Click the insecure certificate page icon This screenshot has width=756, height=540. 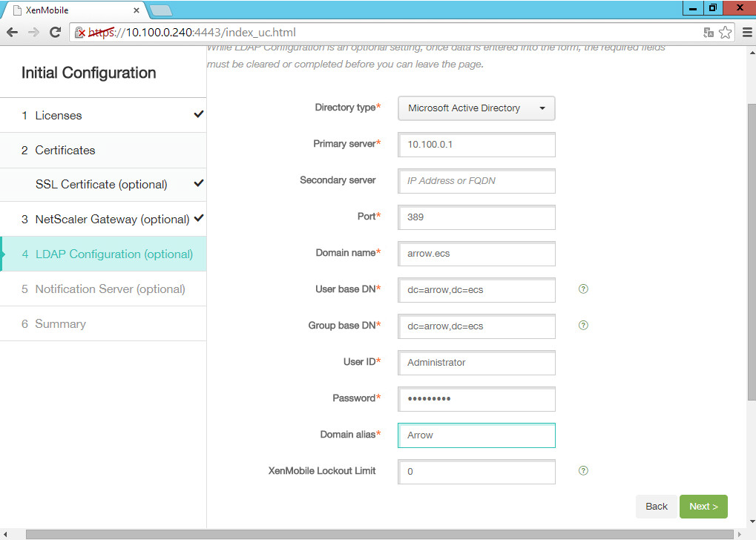click(80, 33)
